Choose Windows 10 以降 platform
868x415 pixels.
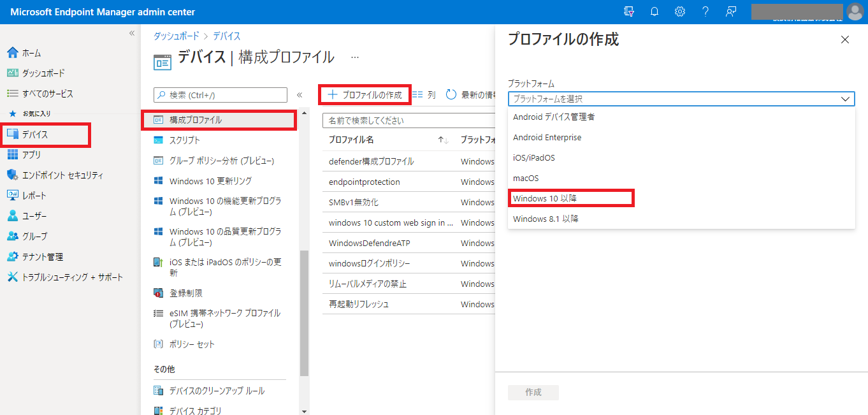pyautogui.click(x=681, y=198)
